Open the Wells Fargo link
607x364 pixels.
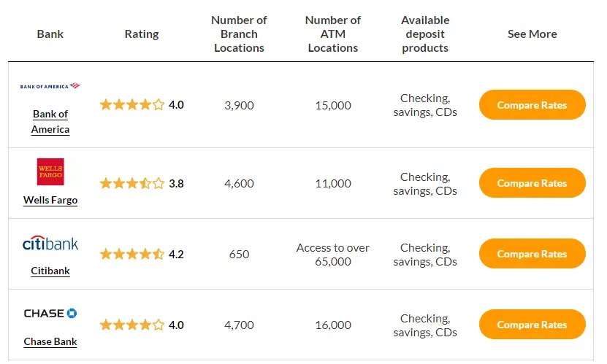(x=50, y=200)
